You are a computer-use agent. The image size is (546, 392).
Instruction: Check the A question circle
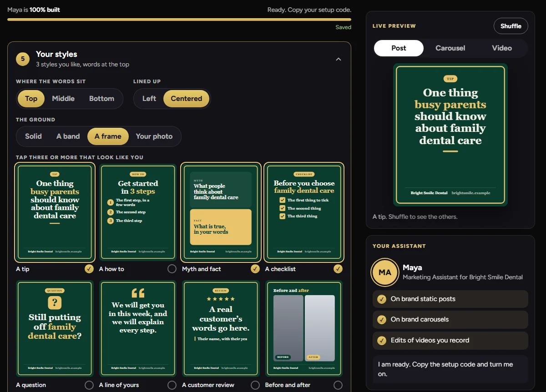[x=89, y=385]
